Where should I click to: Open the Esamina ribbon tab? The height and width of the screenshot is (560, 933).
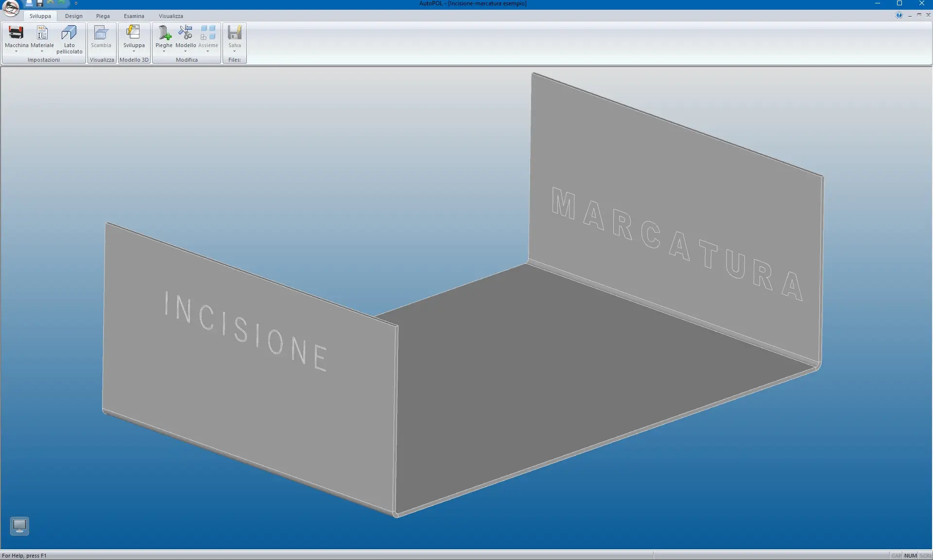[x=134, y=16]
